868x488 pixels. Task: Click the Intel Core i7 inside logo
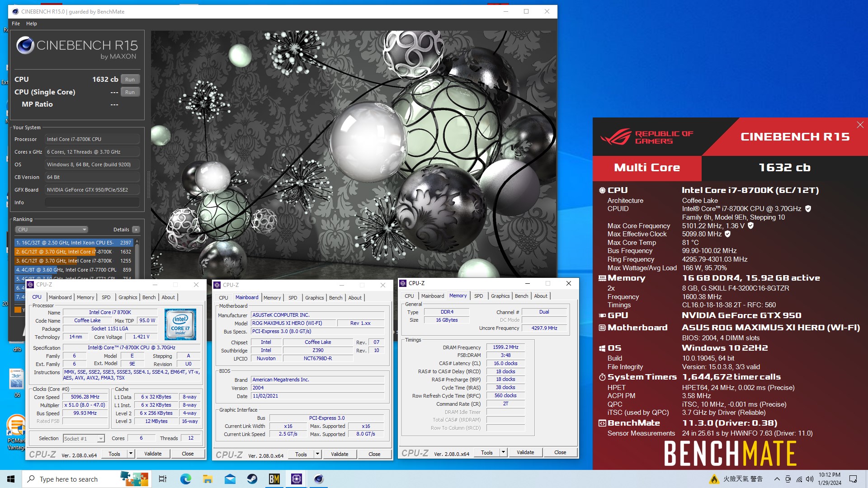(180, 324)
